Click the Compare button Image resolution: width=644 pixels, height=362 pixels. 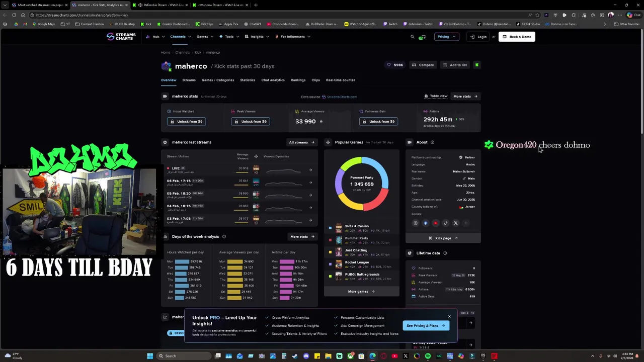coord(423,65)
